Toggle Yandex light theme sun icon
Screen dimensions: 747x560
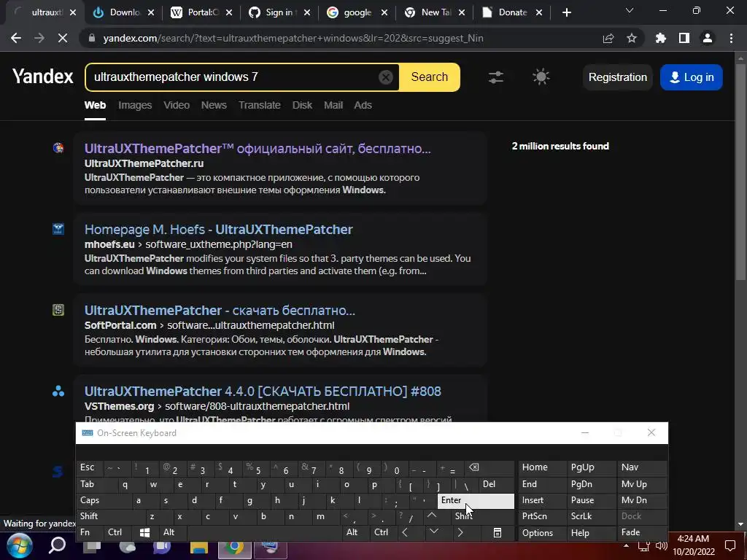coord(541,77)
